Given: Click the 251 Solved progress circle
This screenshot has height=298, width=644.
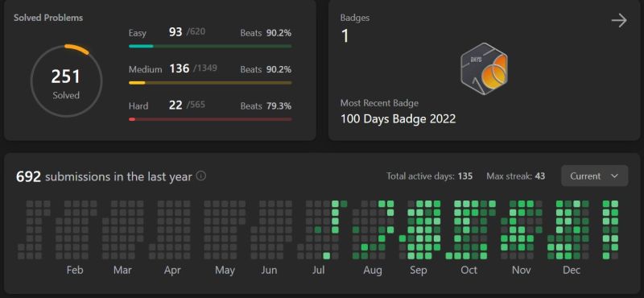Looking at the screenshot, I should 66,81.
